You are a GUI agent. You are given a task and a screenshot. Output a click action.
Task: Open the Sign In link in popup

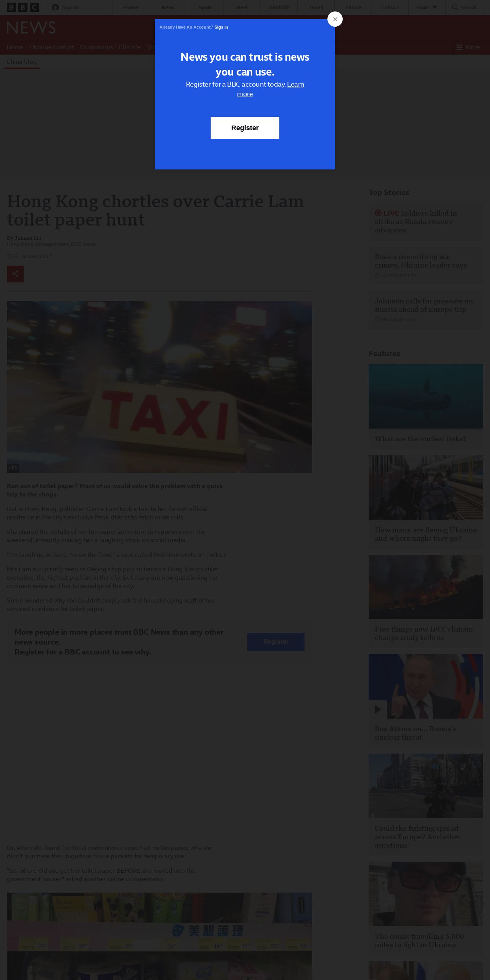pos(221,27)
